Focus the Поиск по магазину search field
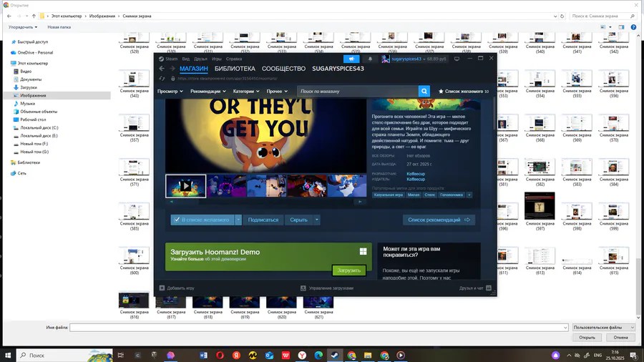Screen dimensions: 644x362 click(358, 91)
